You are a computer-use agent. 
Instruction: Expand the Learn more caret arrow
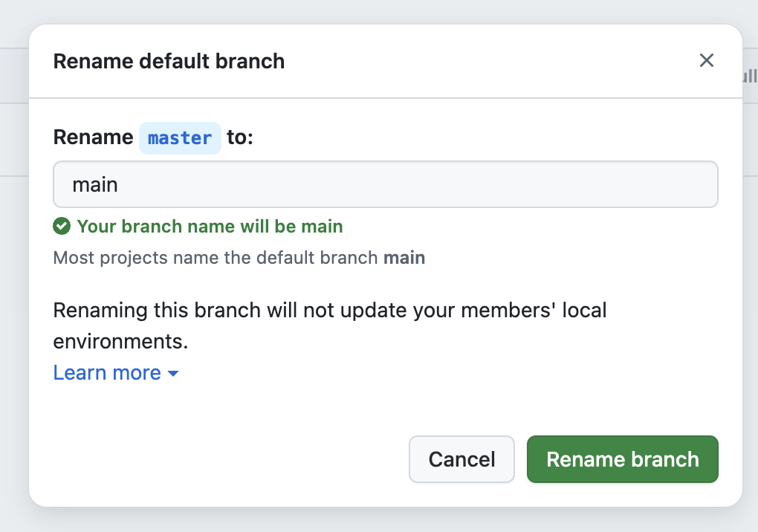pos(173,374)
